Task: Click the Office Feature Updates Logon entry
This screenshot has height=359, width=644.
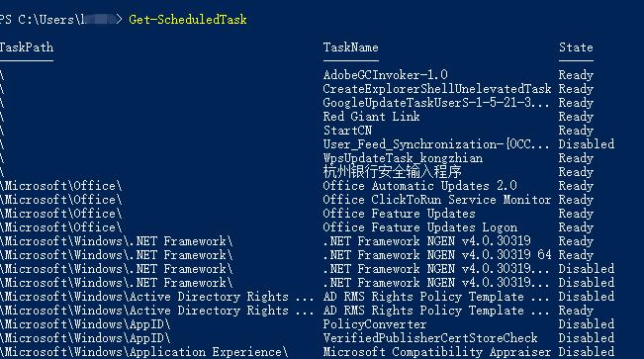Action: [x=419, y=227]
